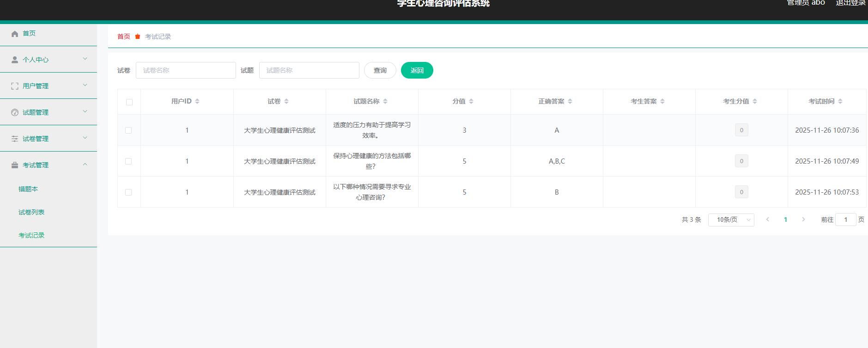Click the 共 3 条 total count
This screenshot has height=348, width=868.
point(691,220)
